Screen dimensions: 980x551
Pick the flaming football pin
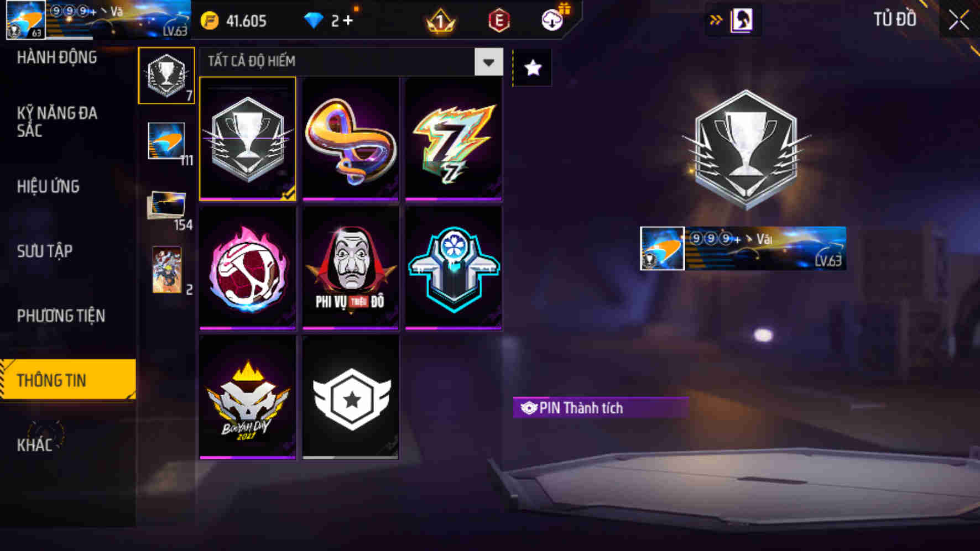[x=247, y=269]
